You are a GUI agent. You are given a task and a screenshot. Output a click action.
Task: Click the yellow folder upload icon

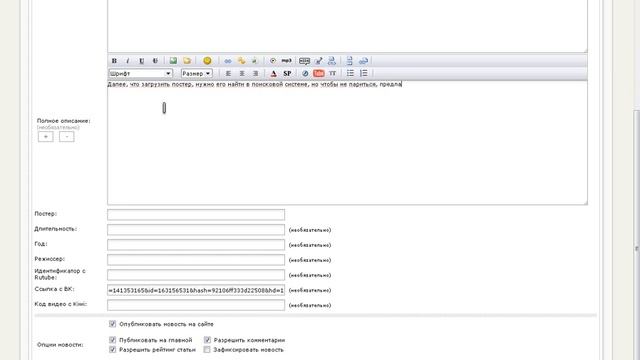(187, 61)
